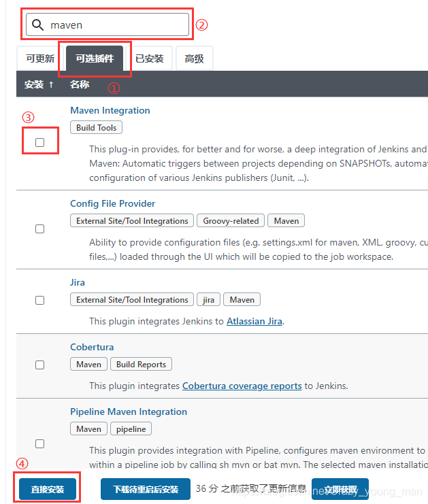
Task: Click the '36 分 之前获取了更新信息' text
Action: pos(251,488)
